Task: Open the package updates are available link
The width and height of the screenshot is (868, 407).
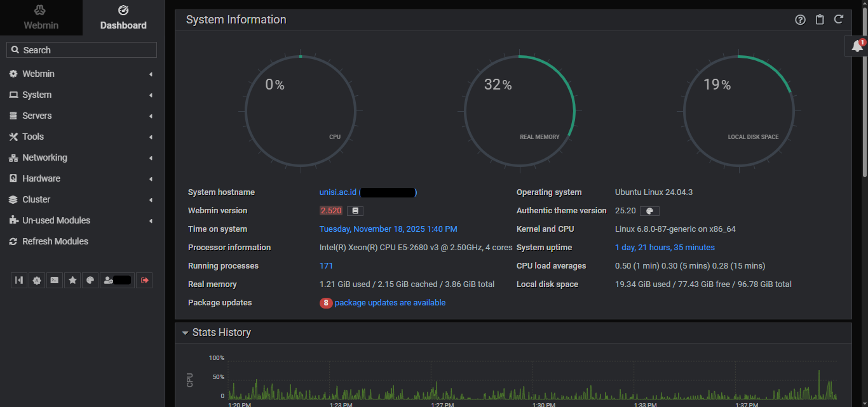Action: tap(390, 303)
